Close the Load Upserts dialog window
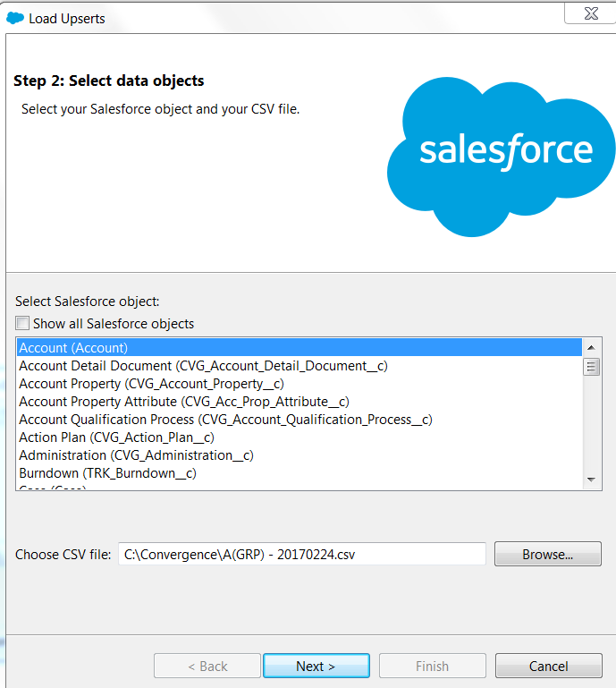Screen dimensions: 616x688 (x=588, y=13)
